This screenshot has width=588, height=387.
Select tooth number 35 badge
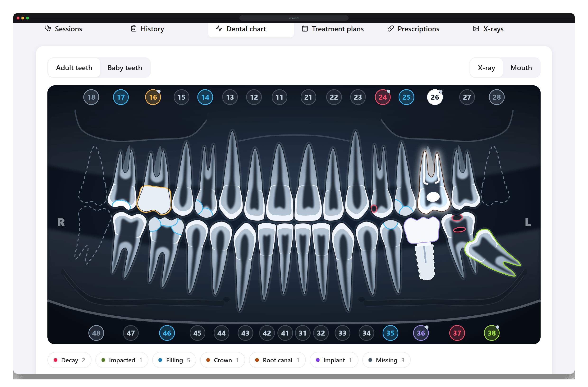pyautogui.click(x=390, y=333)
